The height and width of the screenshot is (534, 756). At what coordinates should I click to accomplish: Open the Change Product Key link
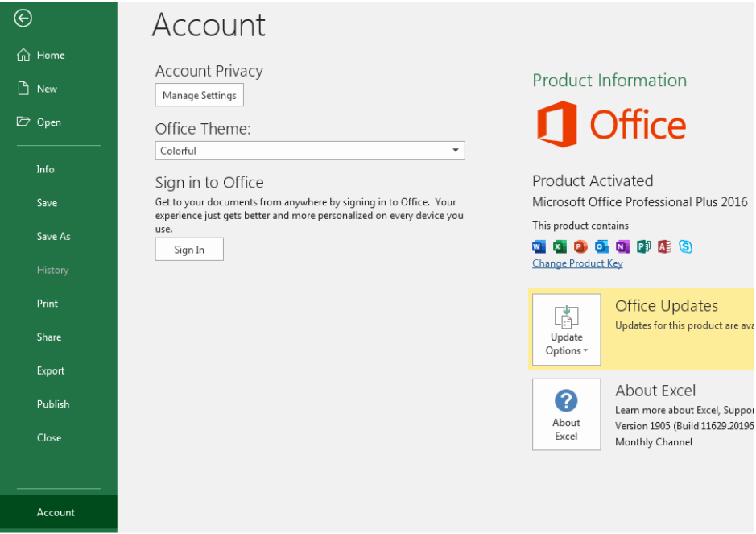tap(577, 263)
